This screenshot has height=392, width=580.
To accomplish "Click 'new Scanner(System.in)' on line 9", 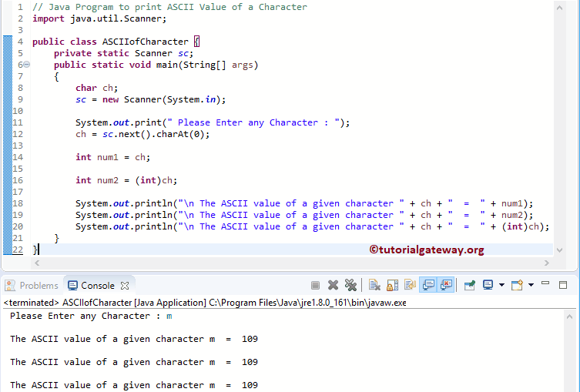I will tap(162, 99).
